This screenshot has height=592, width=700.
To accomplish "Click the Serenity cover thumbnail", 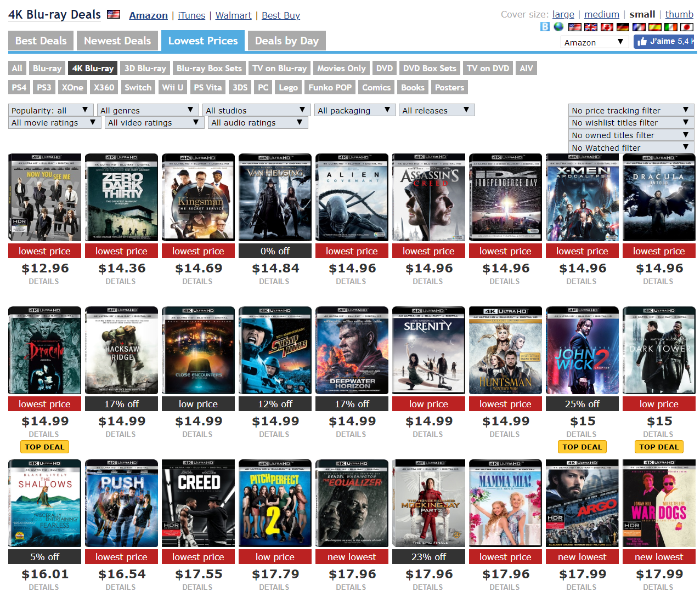I will tap(429, 350).
